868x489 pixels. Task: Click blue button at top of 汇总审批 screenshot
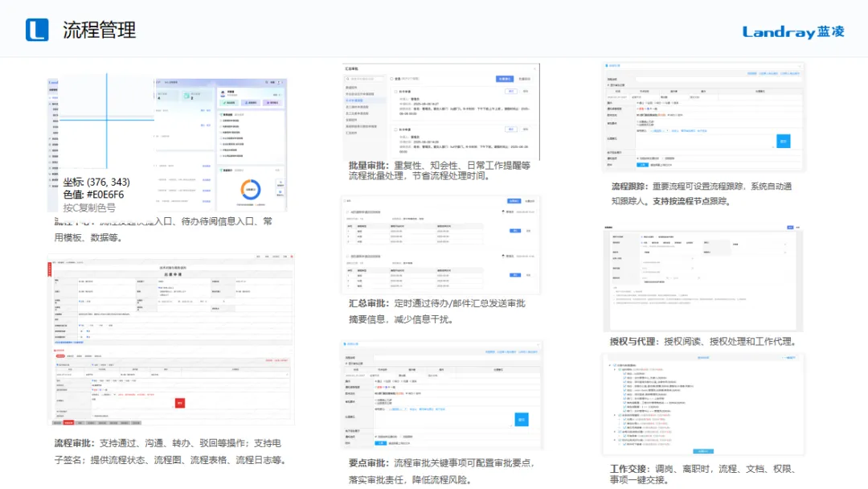point(514,200)
